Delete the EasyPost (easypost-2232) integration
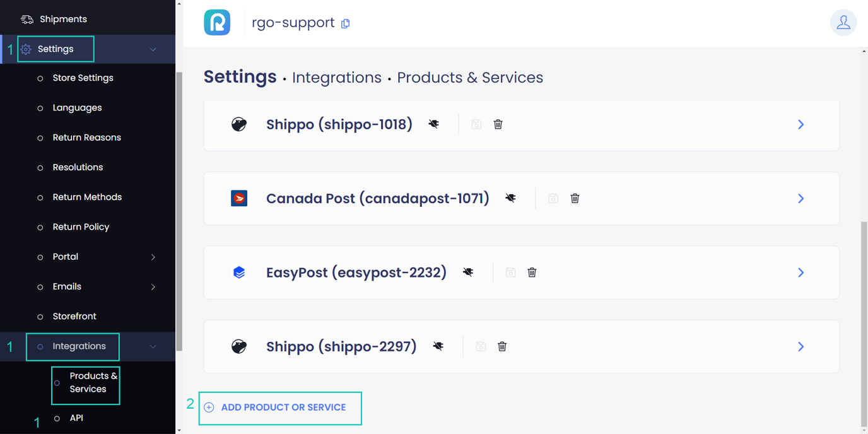868x434 pixels. [x=532, y=272]
